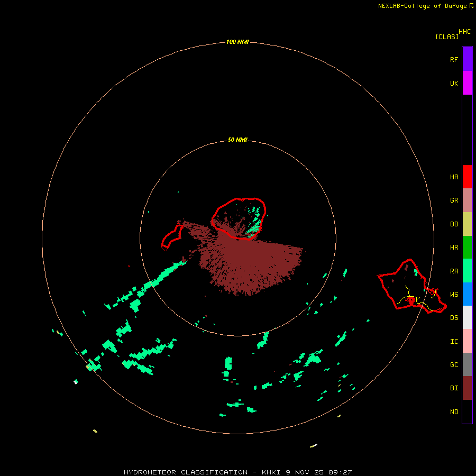Select the GC gray legend swatch
The image size is (476, 476).
467,364
